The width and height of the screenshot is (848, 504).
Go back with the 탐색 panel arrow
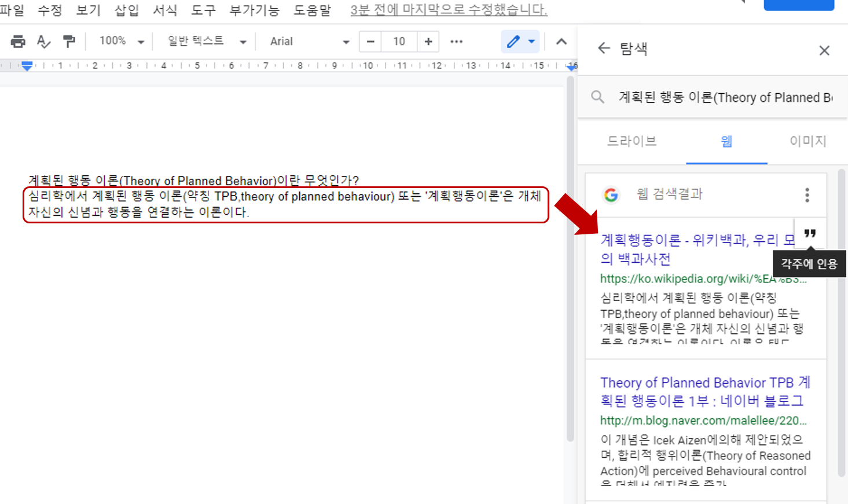[x=604, y=48]
